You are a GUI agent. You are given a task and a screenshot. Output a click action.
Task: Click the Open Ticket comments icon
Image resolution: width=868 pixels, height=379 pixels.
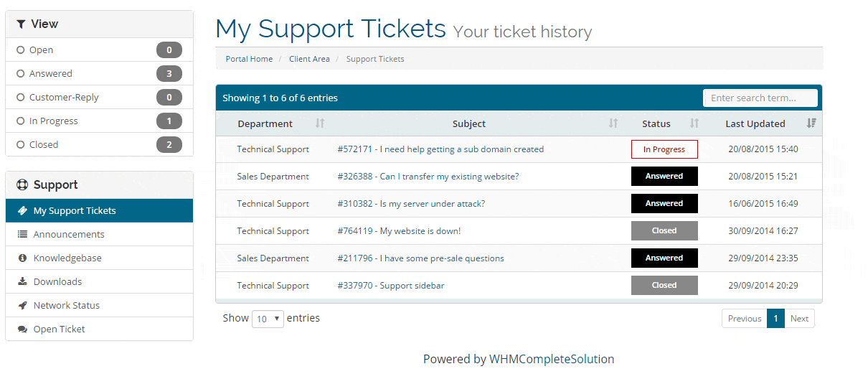coord(22,329)
